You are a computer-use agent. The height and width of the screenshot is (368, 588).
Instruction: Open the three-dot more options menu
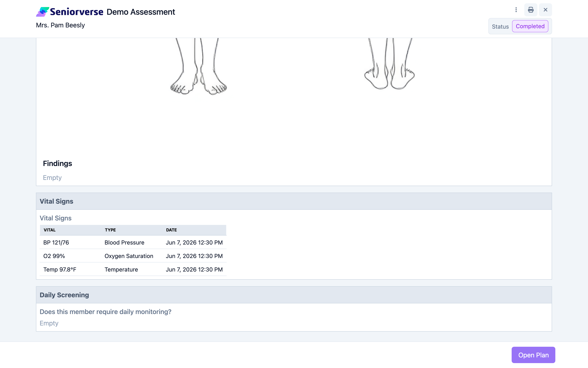click(516, 10)
